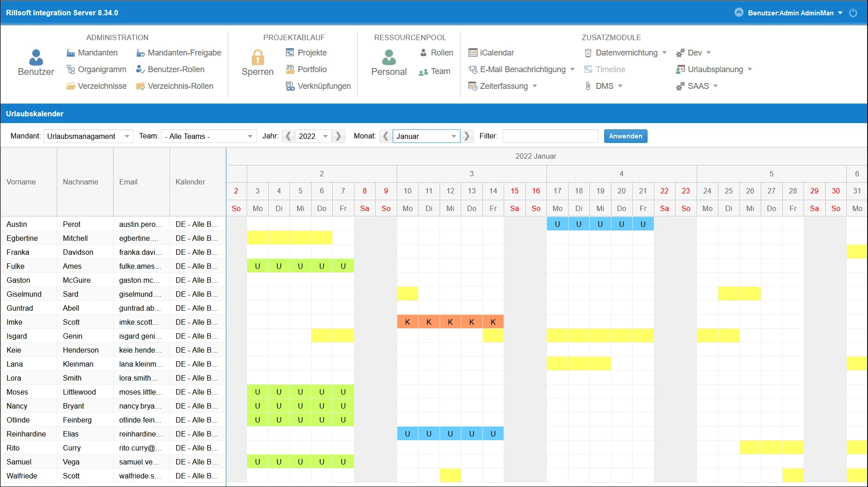Open the iCalendar menu label
Viewport: 868px width, 487px height.
tap(497, 53)
